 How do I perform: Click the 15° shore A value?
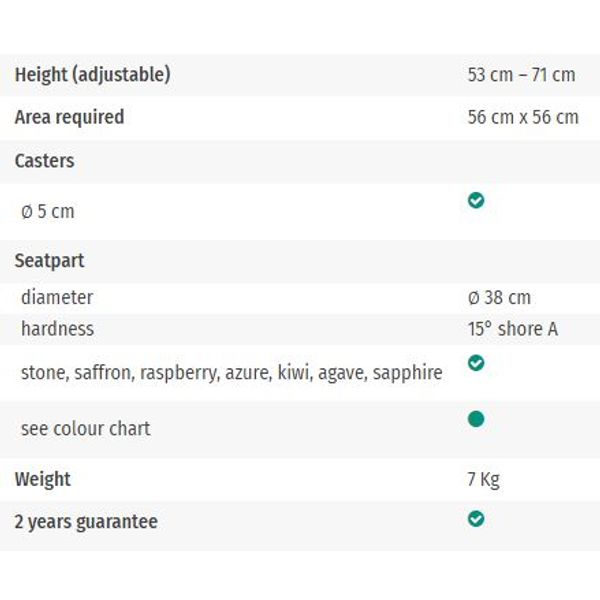pyautogui.click(x=512, y=329)
